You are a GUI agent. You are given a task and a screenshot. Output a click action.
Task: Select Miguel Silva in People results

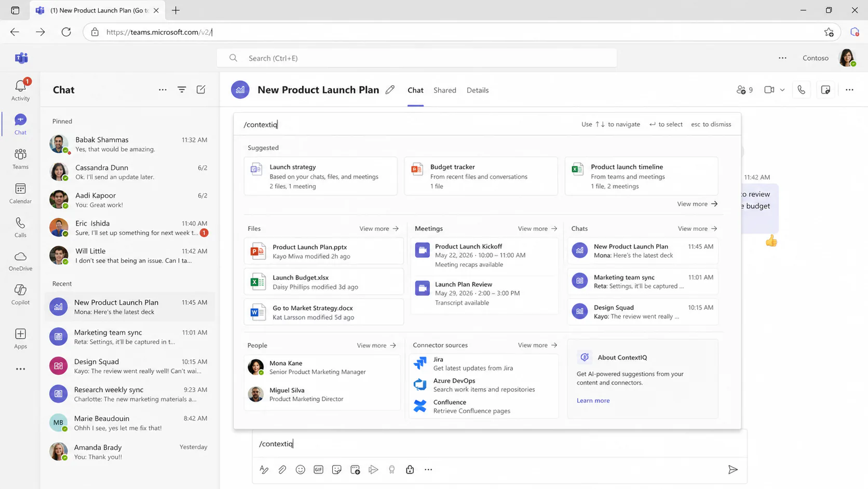322,394
